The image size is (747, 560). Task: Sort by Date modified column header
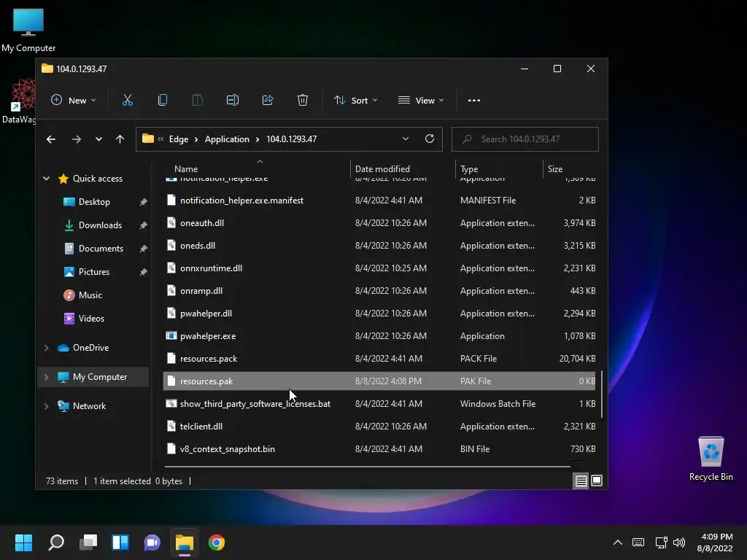tap(382, 169)
